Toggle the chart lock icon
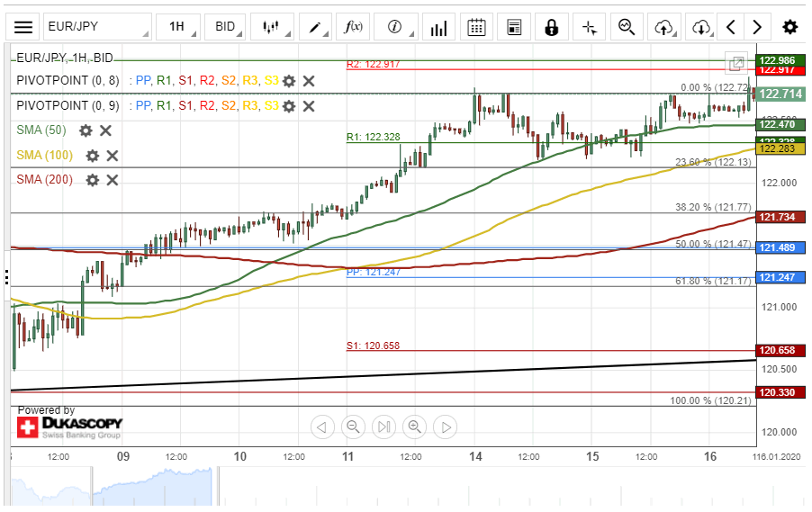The height and width of the screenshot is (512, 812). [x=551, y=27]
